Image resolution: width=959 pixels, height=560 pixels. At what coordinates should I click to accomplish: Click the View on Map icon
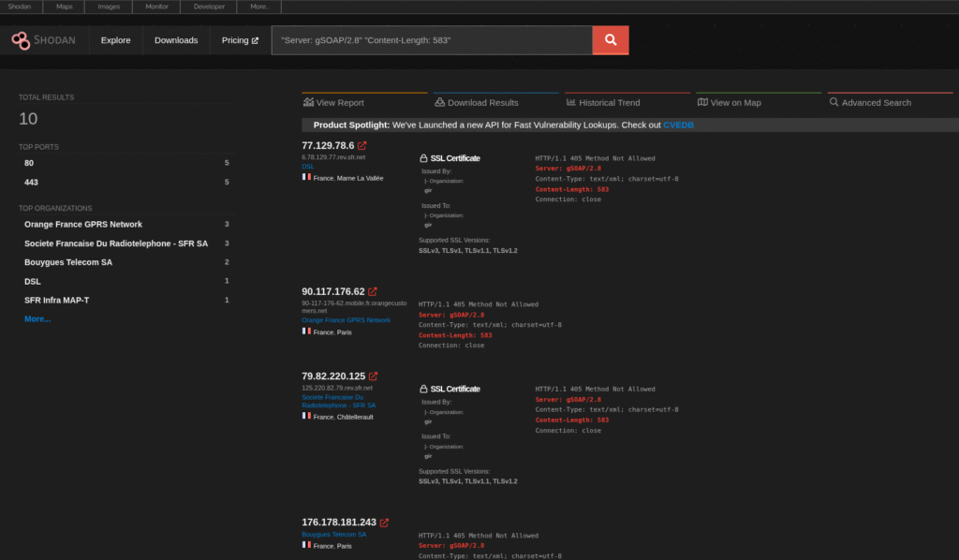[702, 102]
